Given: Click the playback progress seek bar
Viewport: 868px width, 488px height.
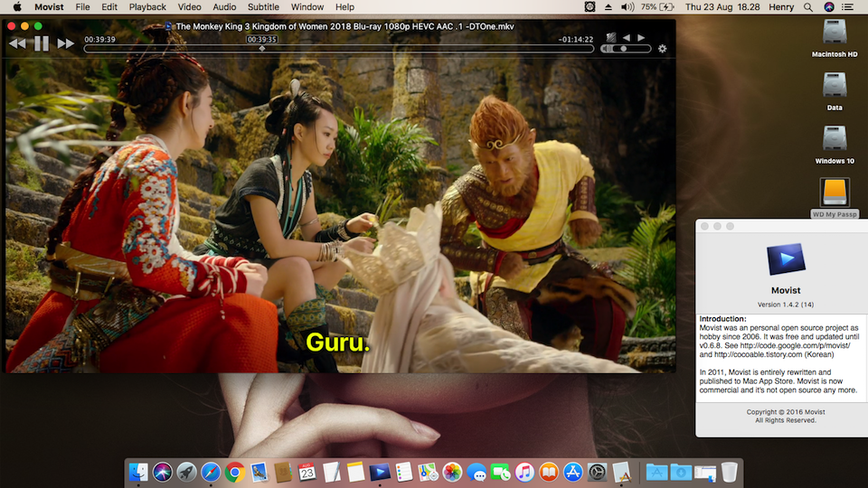Looking at the screenshot, I should coord(339,49).
